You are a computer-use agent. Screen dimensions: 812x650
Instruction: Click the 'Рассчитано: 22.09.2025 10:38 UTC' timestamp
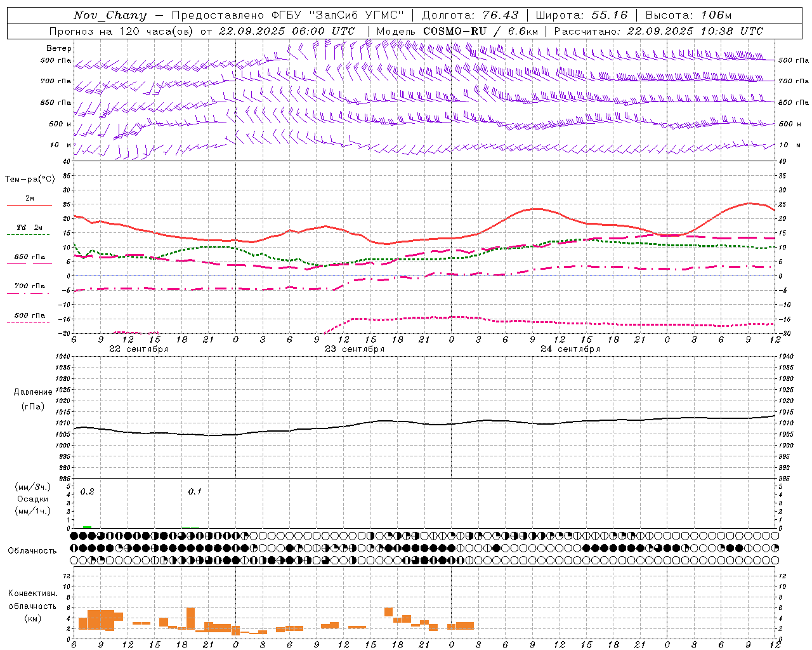coord(658,31)
